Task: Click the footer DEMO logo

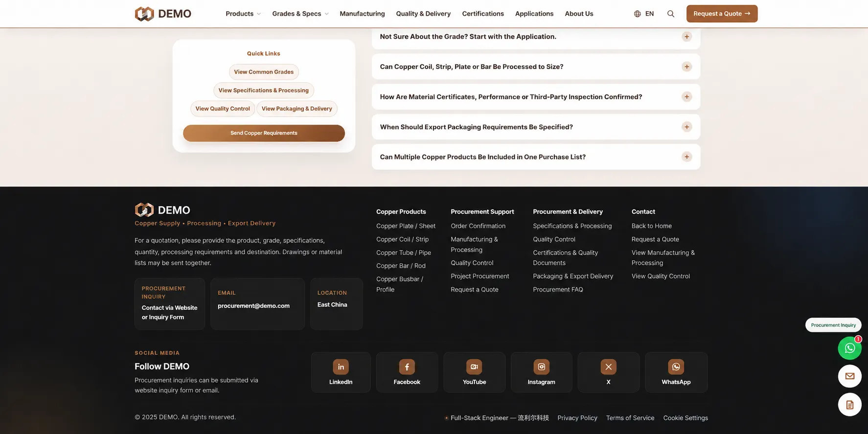Action: pos(162,210)
